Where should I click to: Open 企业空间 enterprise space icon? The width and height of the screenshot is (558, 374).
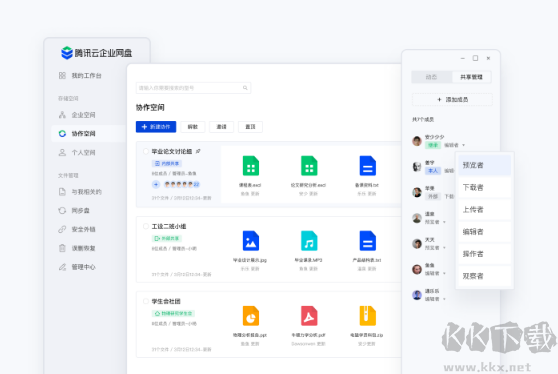[x=62, y=115]
